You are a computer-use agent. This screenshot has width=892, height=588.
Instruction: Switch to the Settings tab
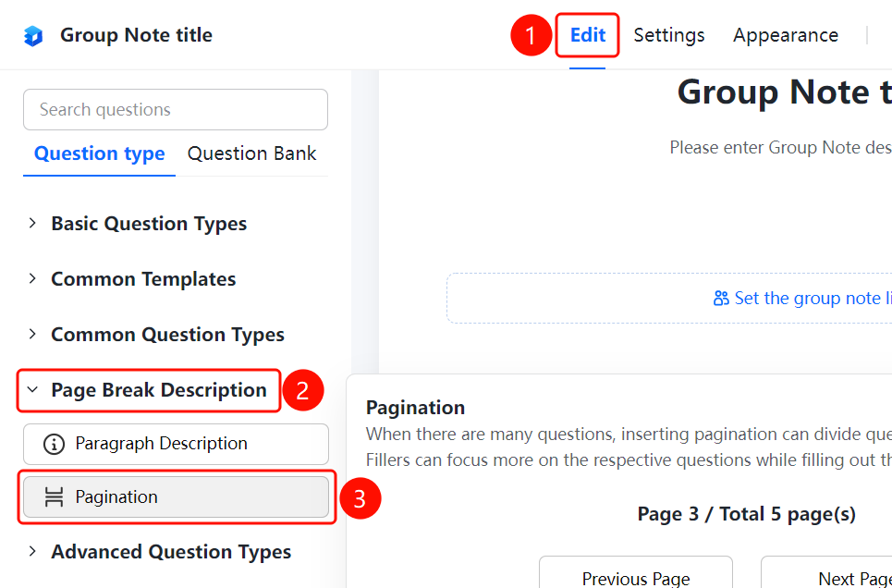click(x=669, y=35)
